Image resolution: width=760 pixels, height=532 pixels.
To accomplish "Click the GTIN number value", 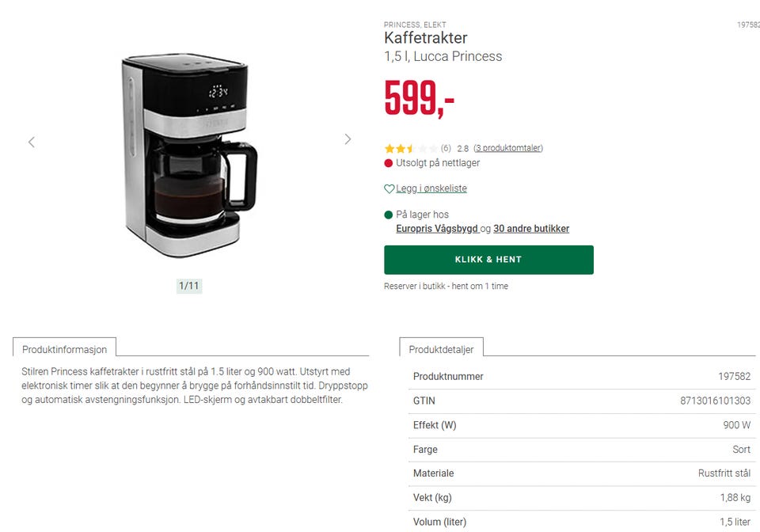I will pyautogui.click(x=716, y=401).
